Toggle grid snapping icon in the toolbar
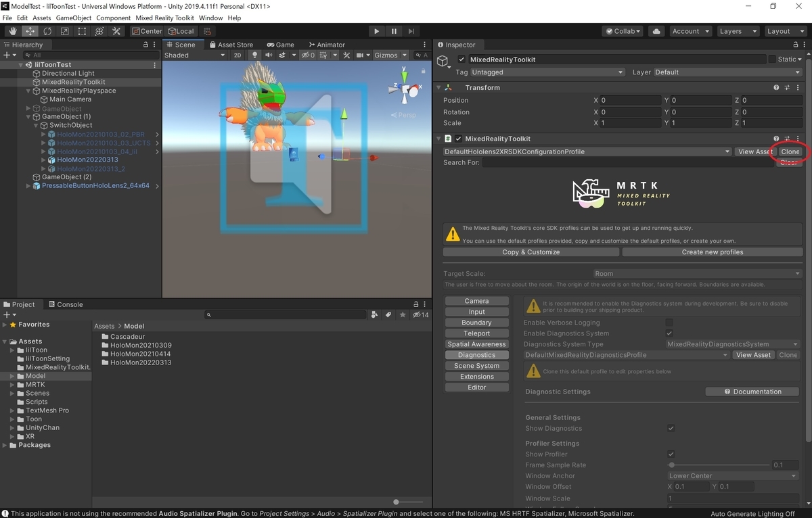 tap(207, 31)
